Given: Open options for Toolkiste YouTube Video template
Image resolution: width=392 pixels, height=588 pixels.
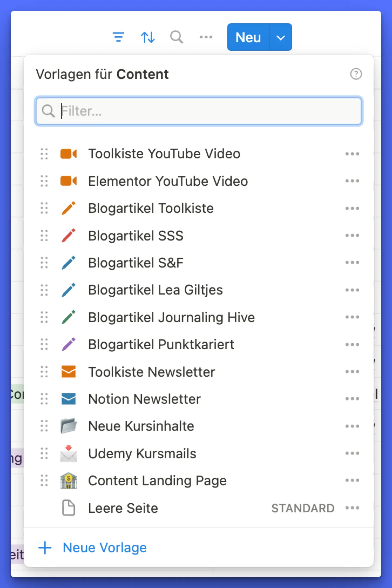Looking at the screenshot, I should [352, 154].
